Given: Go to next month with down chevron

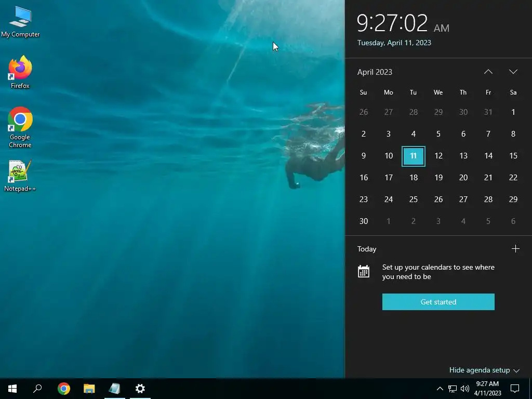Looking at the screenshot, I should point(513,72).
